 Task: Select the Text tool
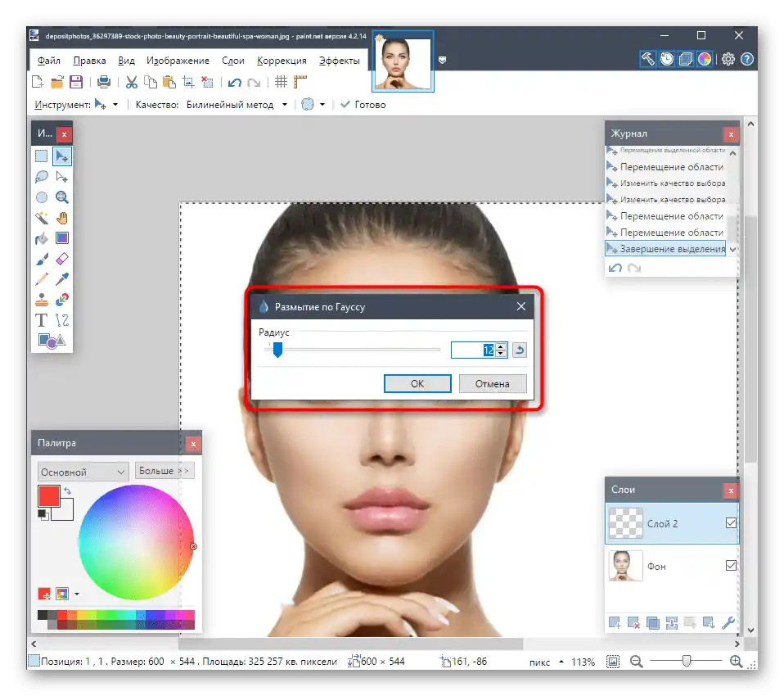coord(42,320)
